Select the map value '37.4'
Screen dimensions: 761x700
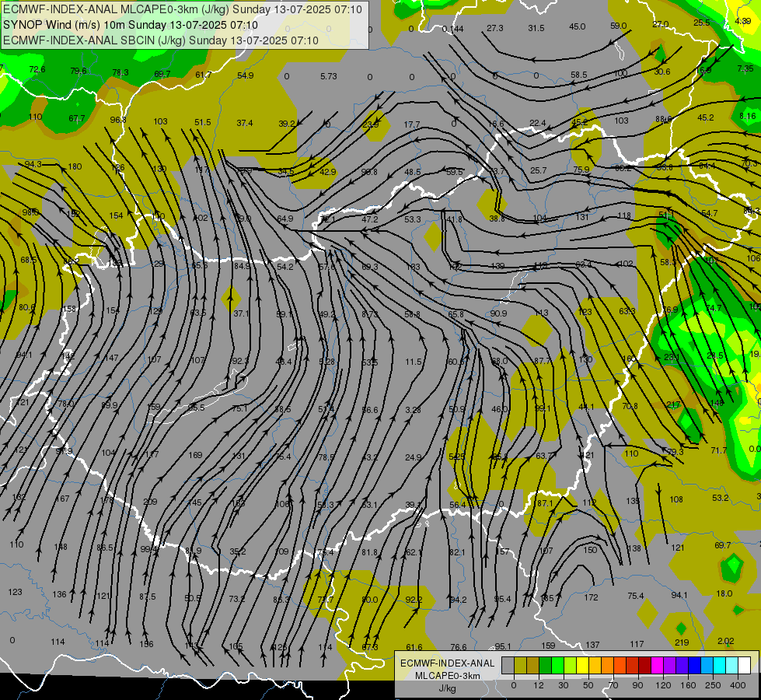(x=245, y=123)
